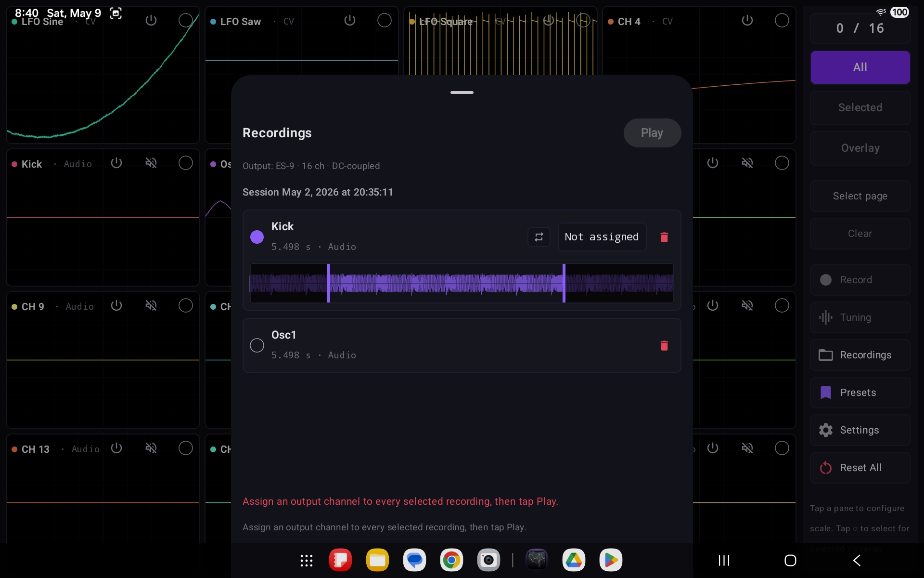Open the yellow Files app in taskbar
The height and width of the screenshot is (578, 924).
pos(377,560)
